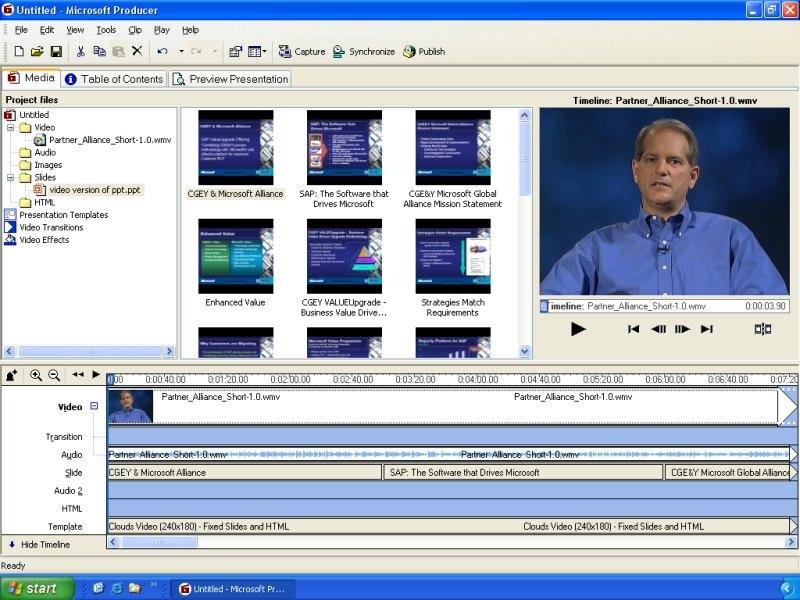Screen dimensions: 800x600
Task: Open the Tools menu
Action: coord(106,30)
